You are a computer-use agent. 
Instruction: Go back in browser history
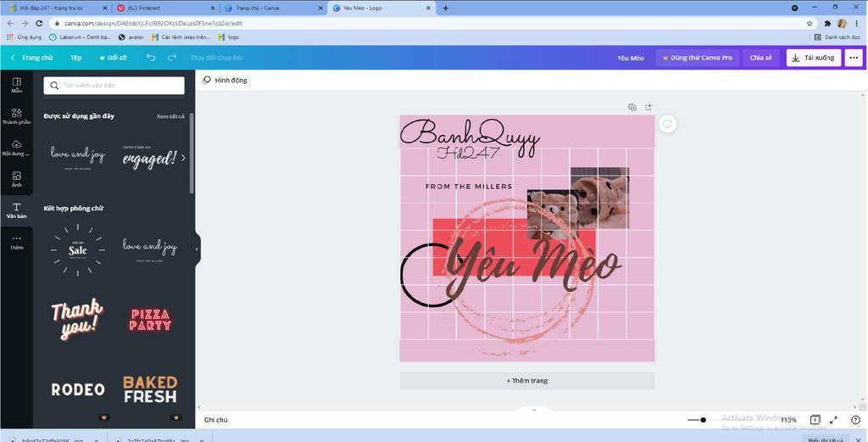10,23
